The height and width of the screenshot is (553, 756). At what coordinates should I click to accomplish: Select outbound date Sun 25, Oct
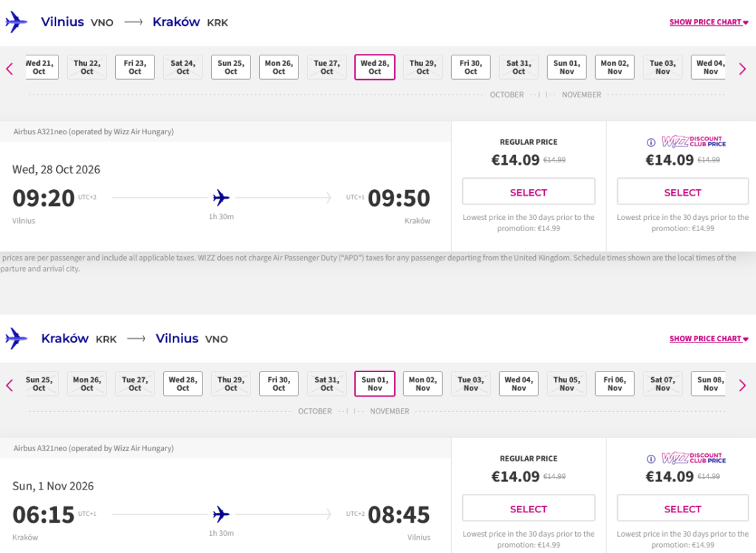tap(231, 67)
